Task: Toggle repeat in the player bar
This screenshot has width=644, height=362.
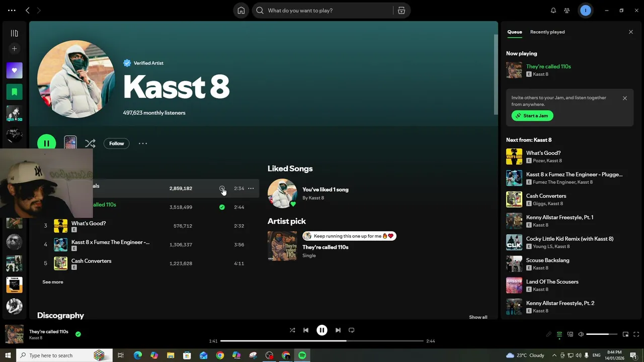Action: [352, 330]
